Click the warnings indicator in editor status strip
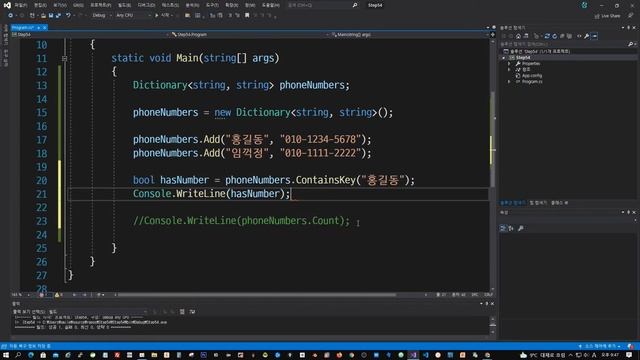 point(58,295)
